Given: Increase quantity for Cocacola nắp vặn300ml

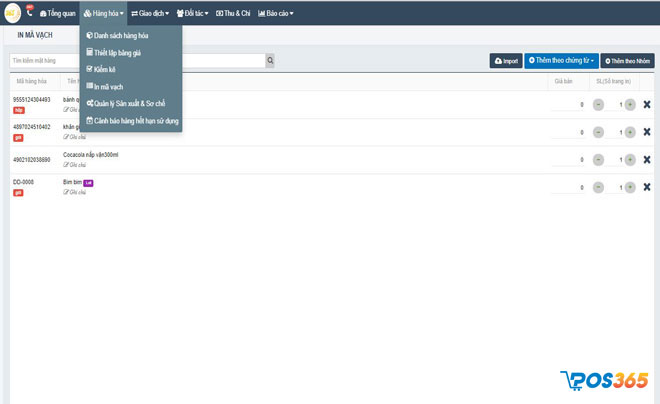Looking at the screenshot, I should [x=630, y=160].
